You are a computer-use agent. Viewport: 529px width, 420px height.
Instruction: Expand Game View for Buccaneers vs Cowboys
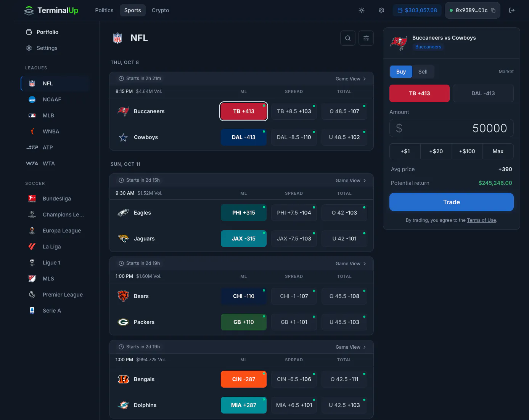coord(351,79)
